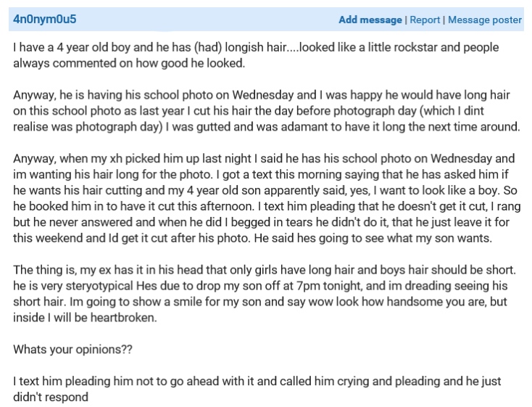The width and height of the screenshot is (532, 407).
Task: Open the 4n0nym0u5 username link
Action: click(44, 20)
